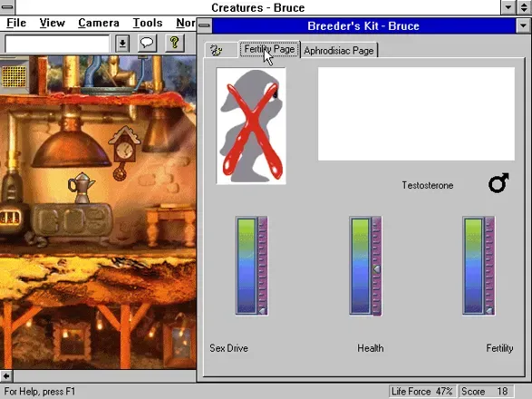Click the Sex Drive level slider
The width and height of the screenshot is (532, 399).
pyautogui.click(x=252, y=266)
